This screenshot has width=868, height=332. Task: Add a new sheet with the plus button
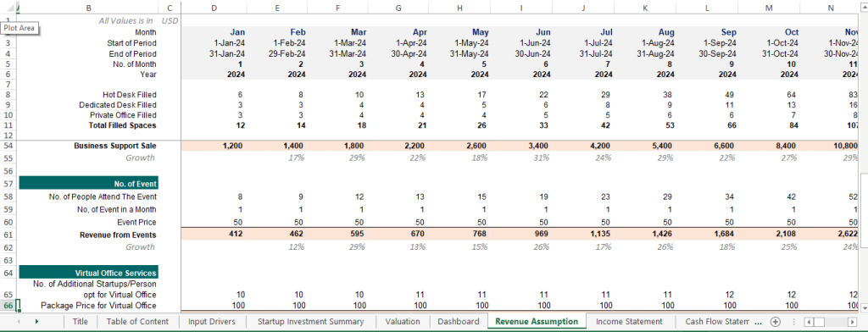coord(775,322)
